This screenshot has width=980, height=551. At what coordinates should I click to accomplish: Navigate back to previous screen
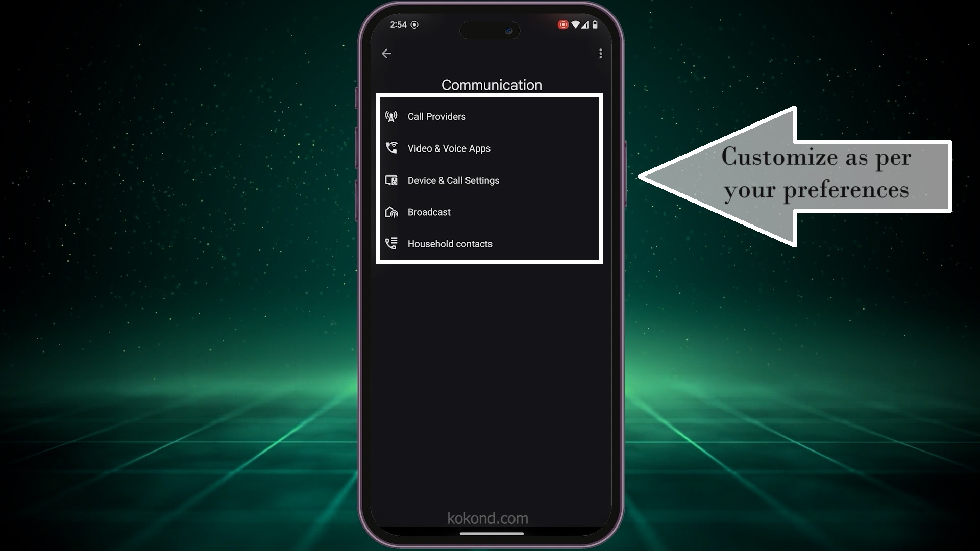pyautogui.click(x=387, y=53)
